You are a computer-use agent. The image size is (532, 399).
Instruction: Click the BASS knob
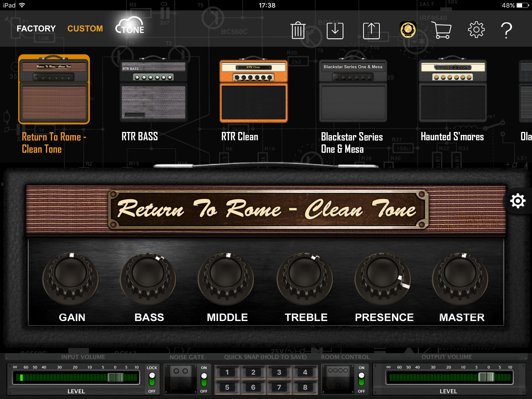coord(148,278)
